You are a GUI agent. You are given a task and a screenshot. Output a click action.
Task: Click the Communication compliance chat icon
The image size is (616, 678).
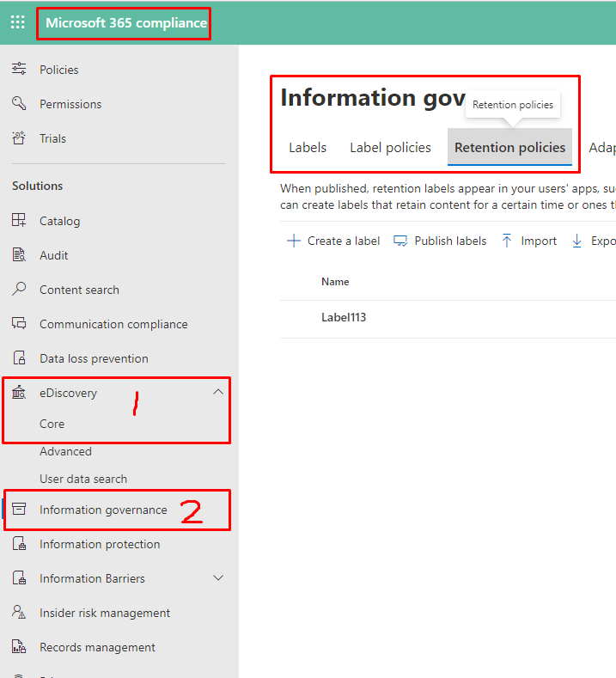click(19, 323)
